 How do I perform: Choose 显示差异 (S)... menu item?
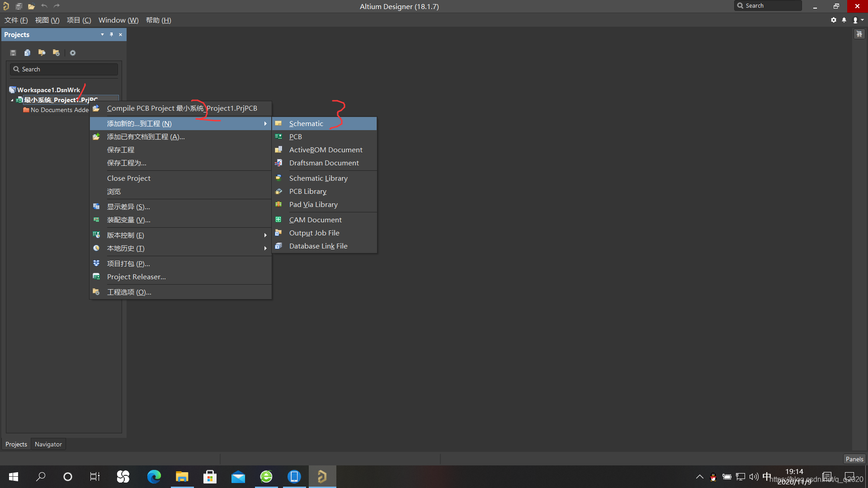click(181, 207)
